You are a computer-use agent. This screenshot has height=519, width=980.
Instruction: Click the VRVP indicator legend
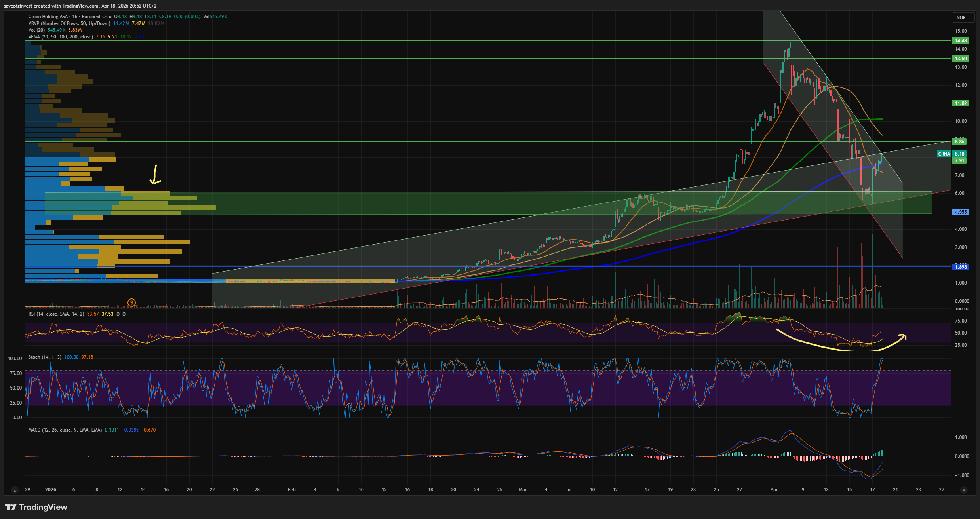coord(69,23)
